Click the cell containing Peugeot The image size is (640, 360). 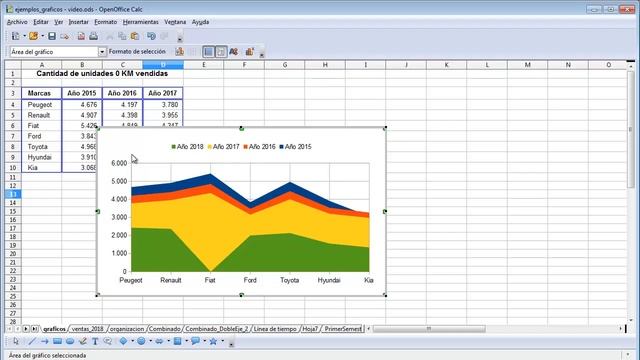pyautogui.click(x=41, y=104)
